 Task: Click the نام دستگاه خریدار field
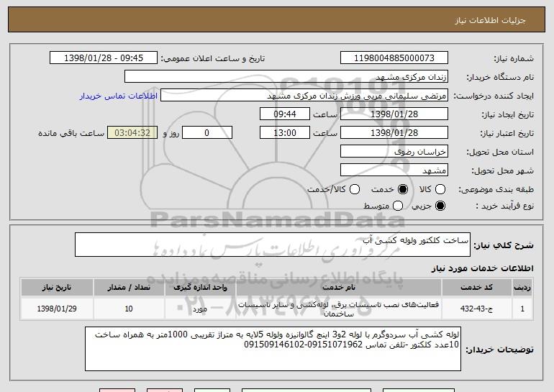(x=286, y=77)
